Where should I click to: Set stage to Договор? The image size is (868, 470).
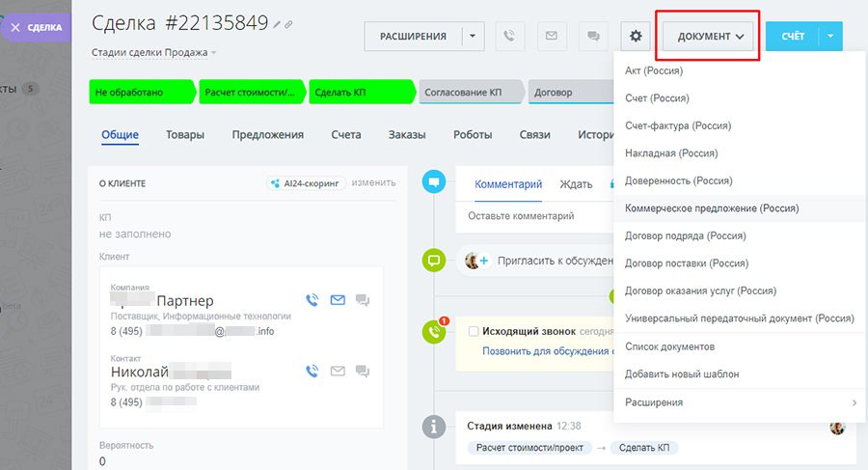[571, 92]
